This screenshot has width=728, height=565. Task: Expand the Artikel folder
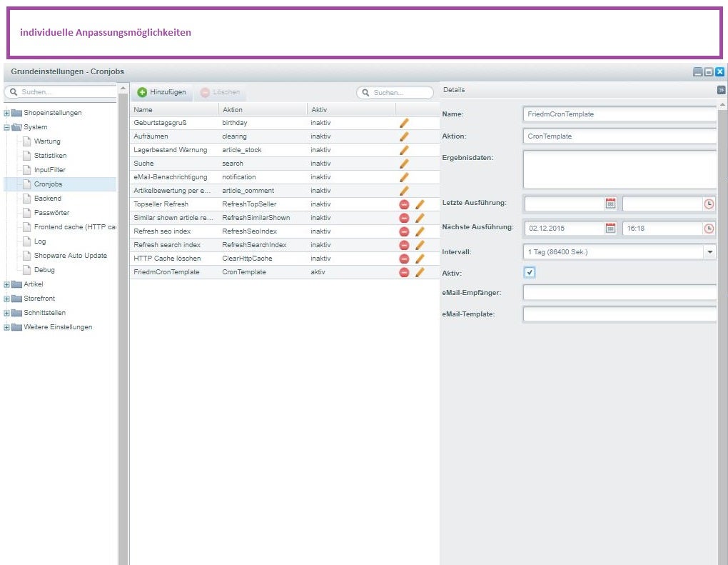(6, 284)
